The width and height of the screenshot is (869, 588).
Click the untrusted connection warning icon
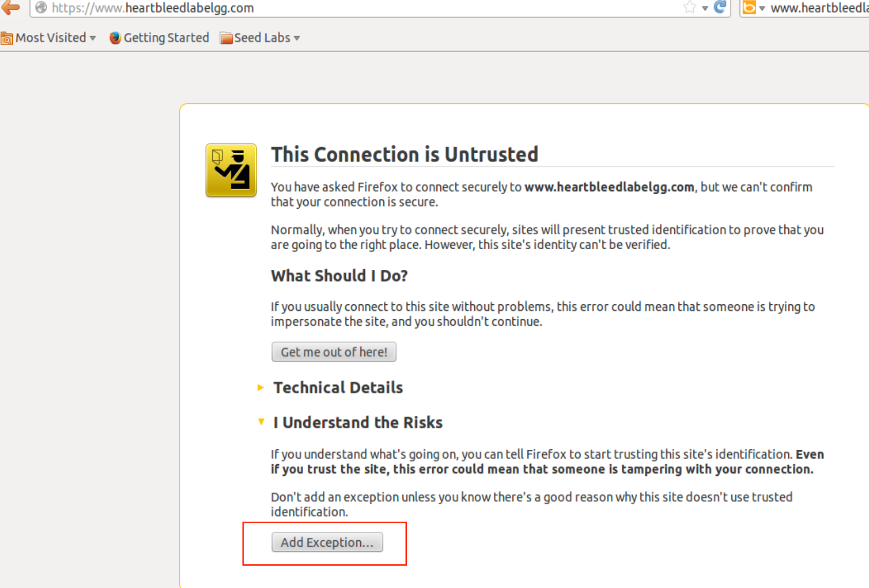tap(231, 170)
